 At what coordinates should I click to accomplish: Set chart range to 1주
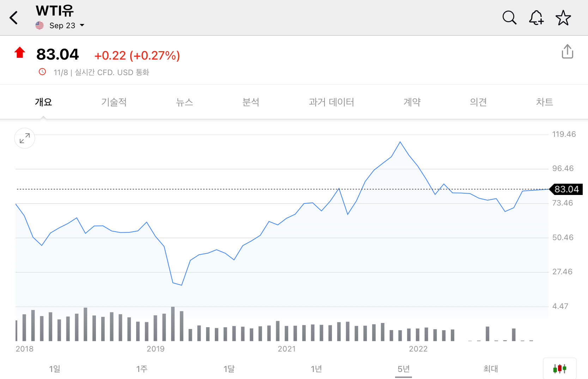coord(142,369)
